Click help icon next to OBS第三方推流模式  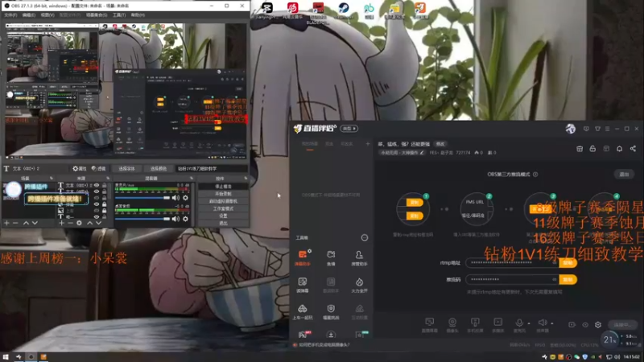pos(535,175)
